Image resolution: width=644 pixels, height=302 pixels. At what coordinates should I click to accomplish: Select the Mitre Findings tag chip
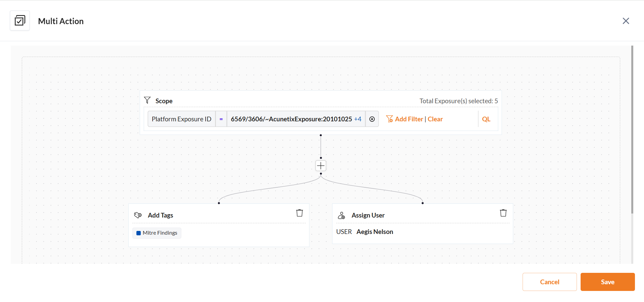pos(157,233)
